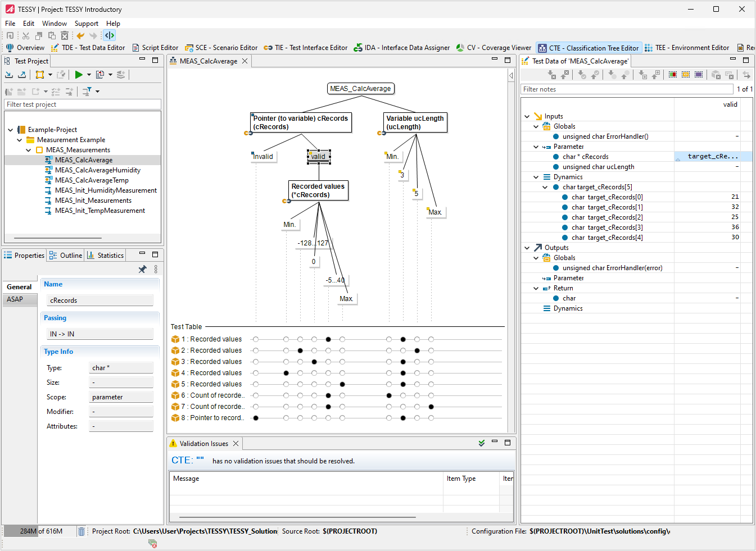Screen dimensions: 756x551
Task: Click the green double-check icon in Validation Issues
Action: coord(482,443)
